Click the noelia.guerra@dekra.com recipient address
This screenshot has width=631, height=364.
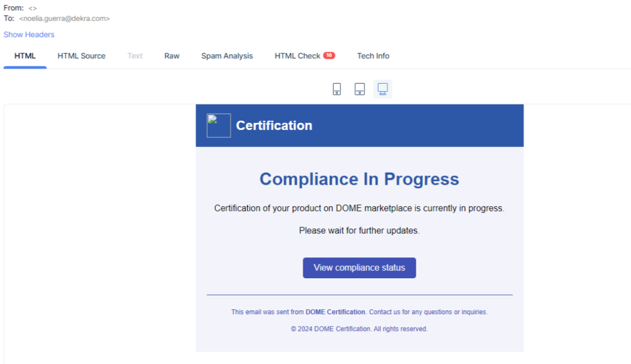pyautogui.click(x=64, y=18)
